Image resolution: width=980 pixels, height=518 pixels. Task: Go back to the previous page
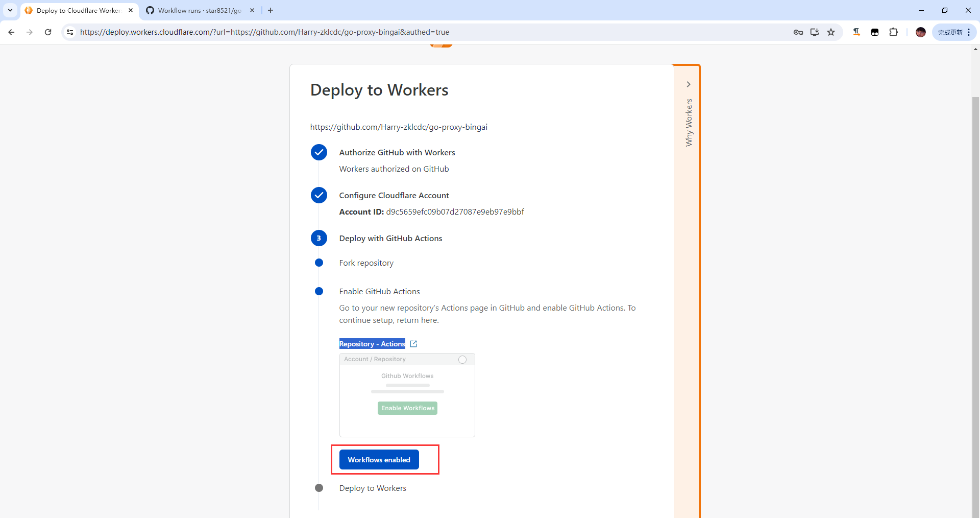click(x=11, y=32)
